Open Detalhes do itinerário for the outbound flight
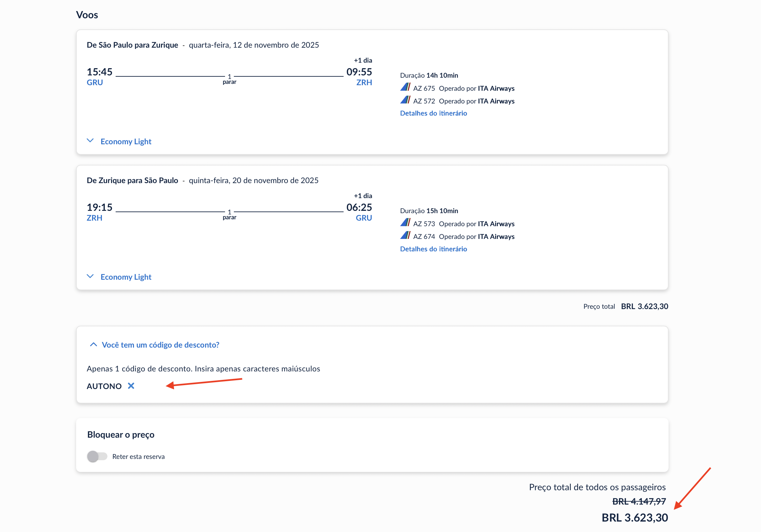 [x=433, y=113]
